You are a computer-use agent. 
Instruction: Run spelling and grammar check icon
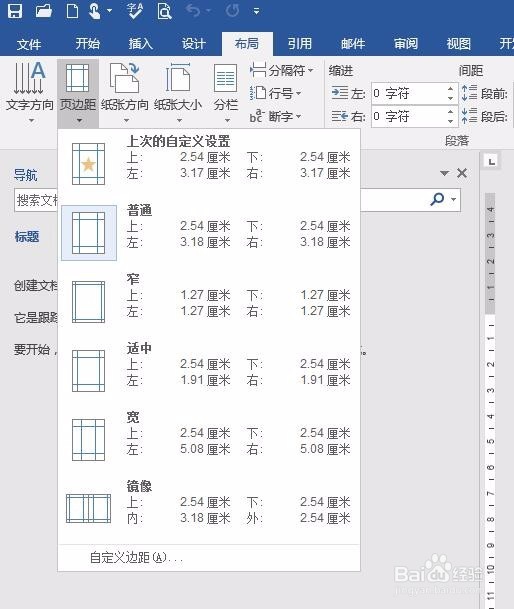point(135,10)
